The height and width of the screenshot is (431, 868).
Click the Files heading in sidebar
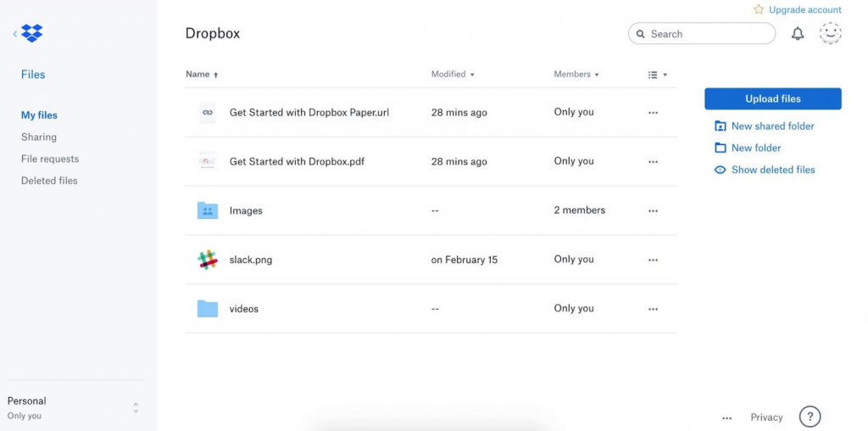[33, 75]
